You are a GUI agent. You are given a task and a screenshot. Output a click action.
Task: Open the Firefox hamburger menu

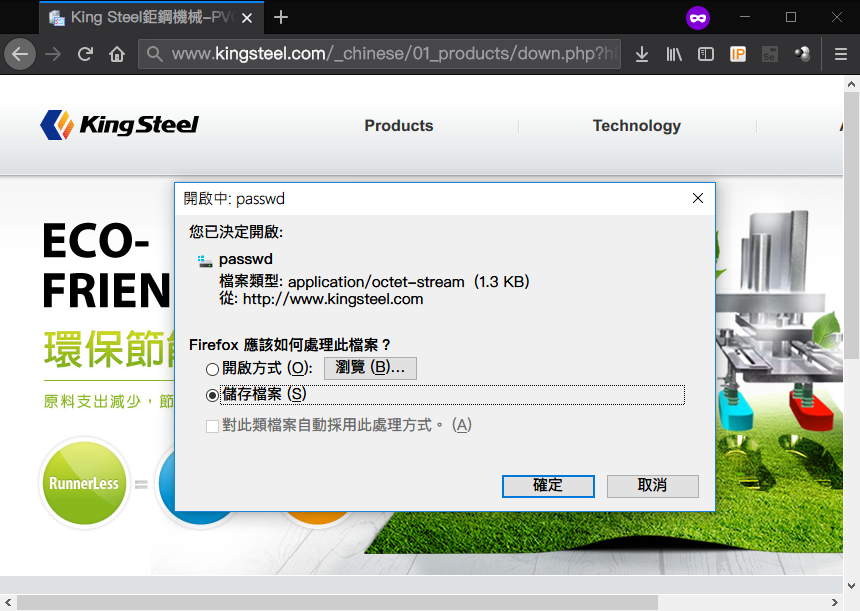click(x=841, y=54)
